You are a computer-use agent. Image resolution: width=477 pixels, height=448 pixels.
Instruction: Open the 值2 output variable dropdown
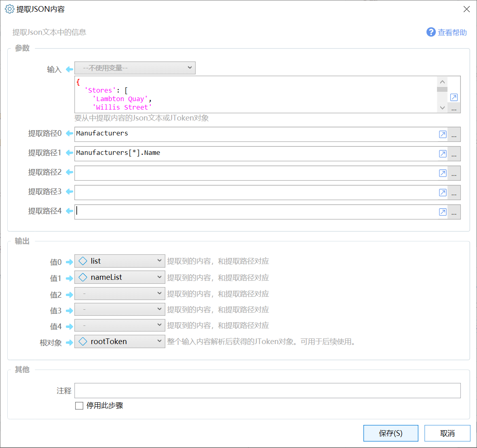point(120,294)
